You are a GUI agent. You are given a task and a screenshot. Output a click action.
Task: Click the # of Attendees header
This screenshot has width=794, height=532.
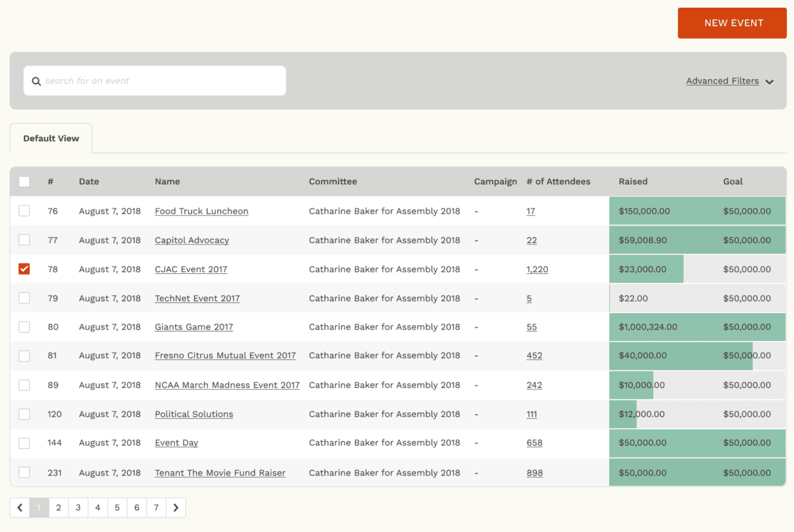click(x=558, y=181)
